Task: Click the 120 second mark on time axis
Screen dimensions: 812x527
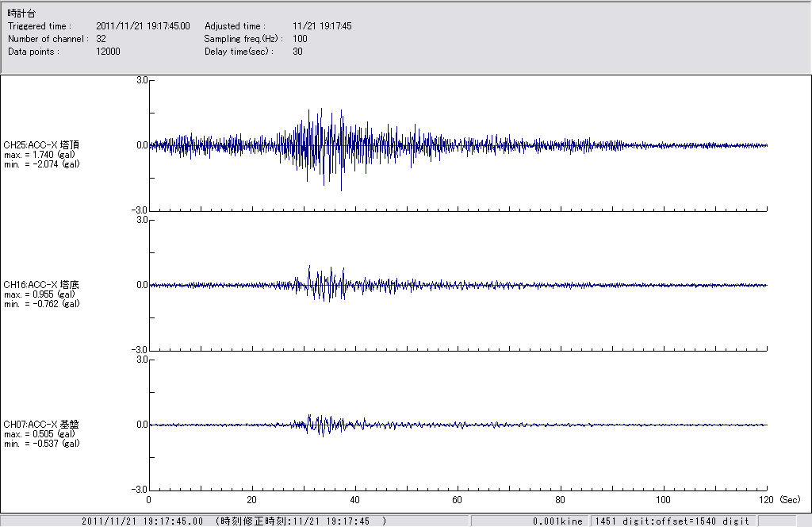Action: point(766,500)
